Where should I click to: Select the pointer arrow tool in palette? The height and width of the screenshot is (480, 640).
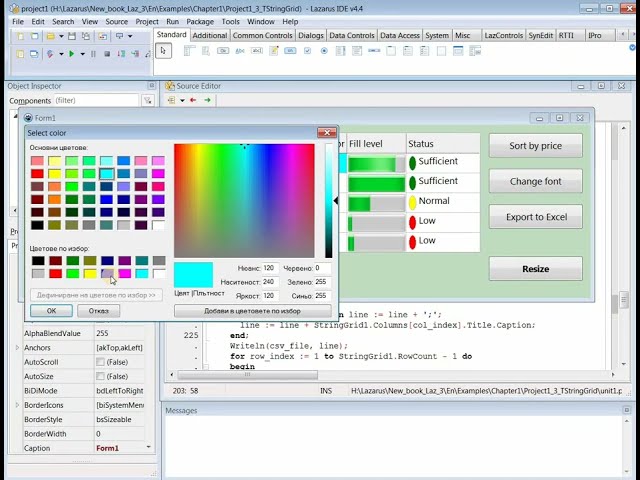[163, 51]
